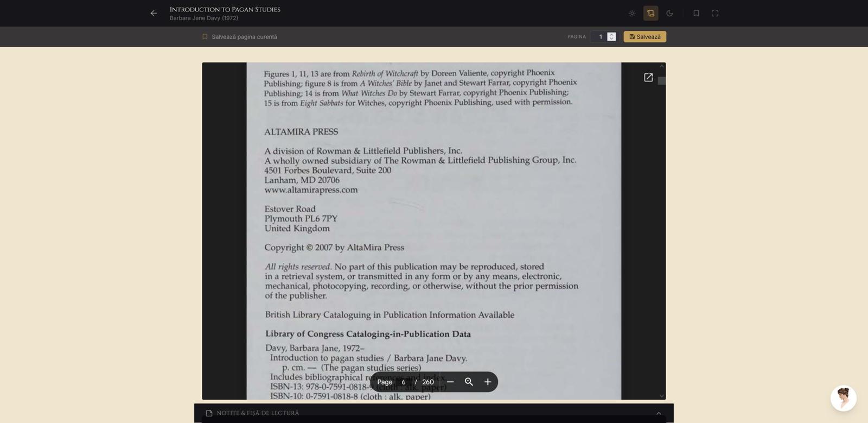Click the author text 'Barbara Jane Davy (1972)'
The image size is (868, 423).
click(204, 18)
